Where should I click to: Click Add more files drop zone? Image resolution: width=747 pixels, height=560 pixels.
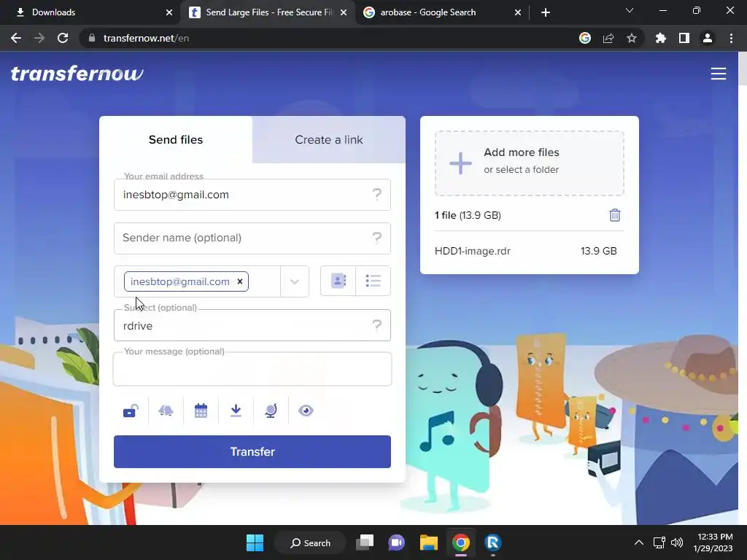click(x=530, y=163)
